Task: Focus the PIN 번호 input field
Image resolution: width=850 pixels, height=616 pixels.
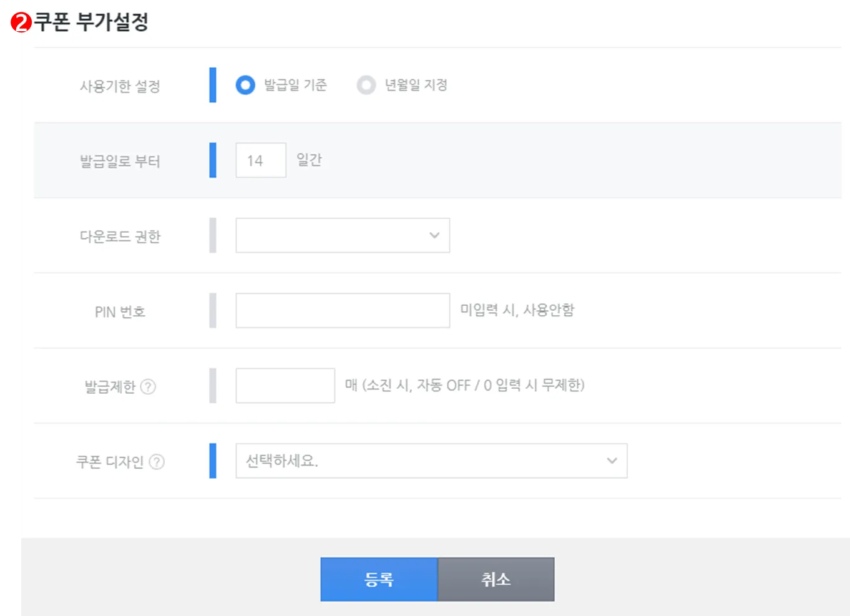Action: coord(342,310)
